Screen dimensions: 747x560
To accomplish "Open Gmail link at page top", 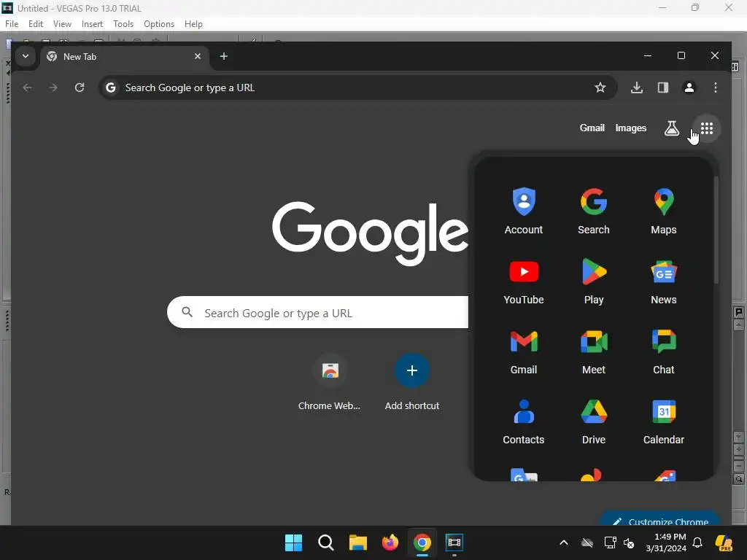I will pyautogui.click(x=592, y=128).
